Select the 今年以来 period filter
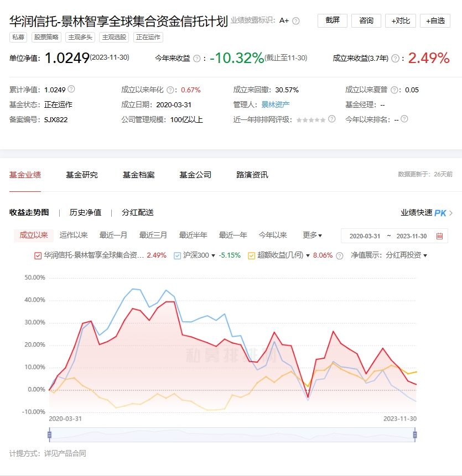This screenshot has height=476, width=462. [273, 236]
